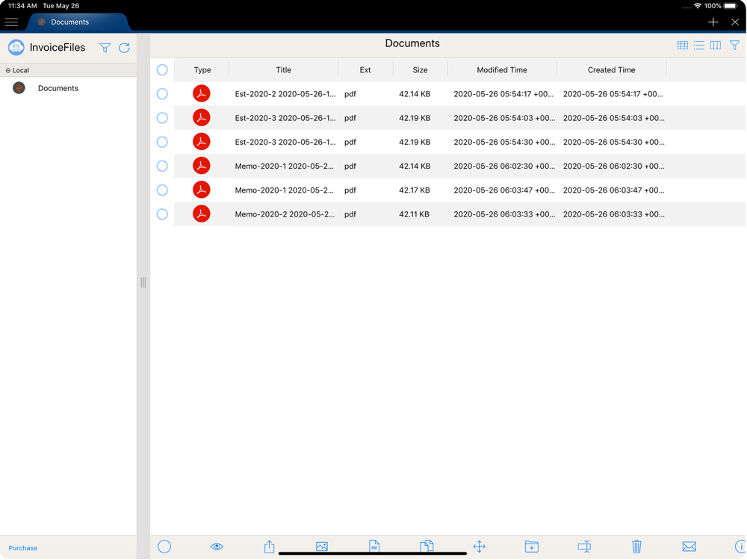Create a new folder
The height and width of the screenshot is (560, 747).
[x=532, y=547]
